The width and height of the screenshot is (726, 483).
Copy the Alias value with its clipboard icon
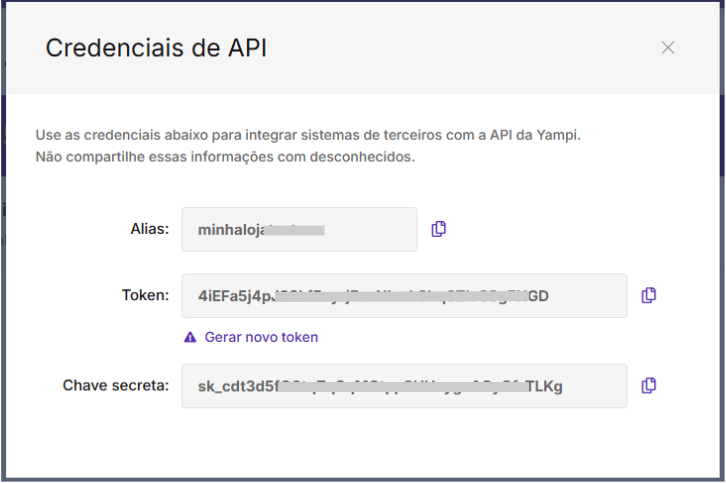point(438,229)
